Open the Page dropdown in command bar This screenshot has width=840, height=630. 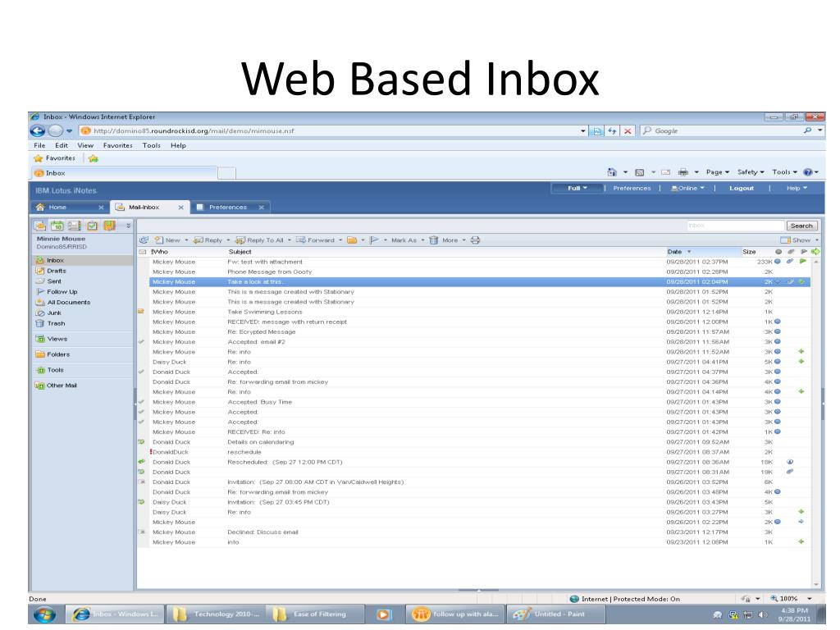coord(717,172)
